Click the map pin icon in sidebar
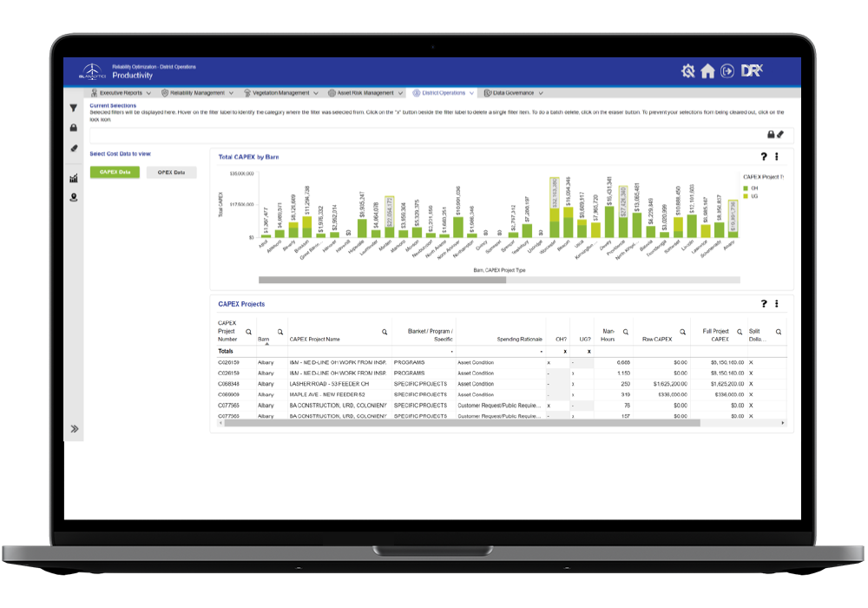This screenshot has width=868, height=608. tap(74, 198)
